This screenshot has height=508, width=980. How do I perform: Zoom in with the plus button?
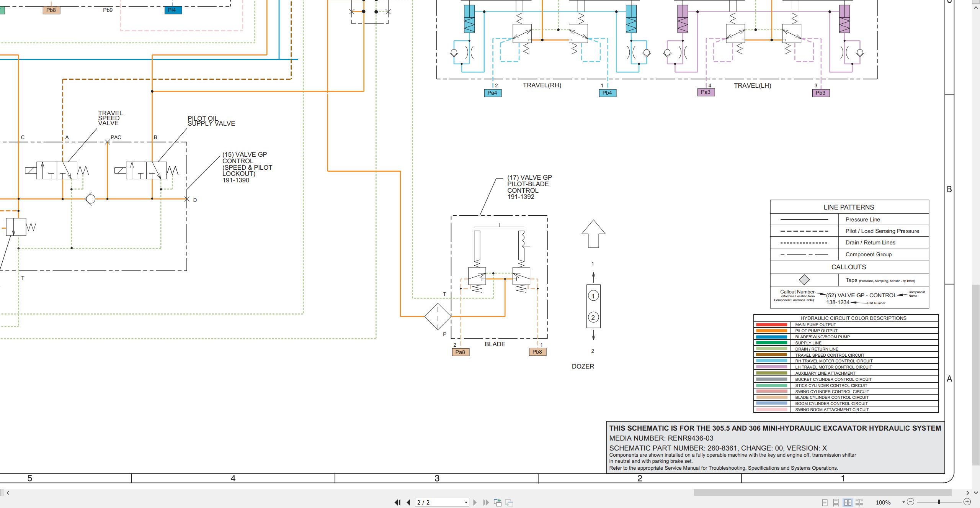(967, 502)
